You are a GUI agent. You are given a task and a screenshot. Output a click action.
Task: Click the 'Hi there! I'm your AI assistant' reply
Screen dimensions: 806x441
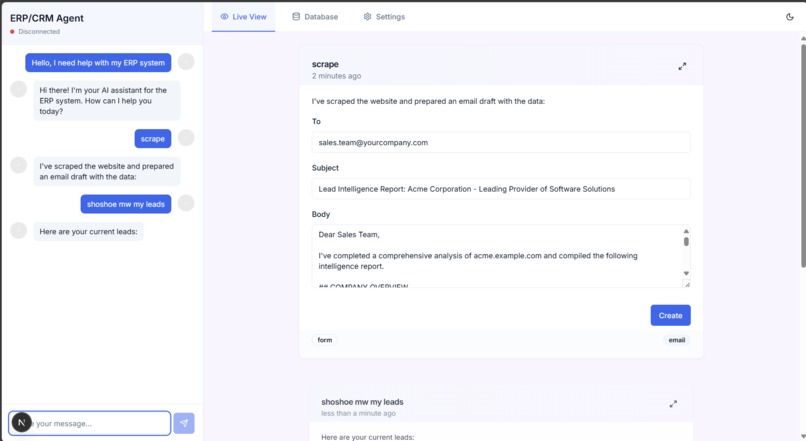click(107, 101)
